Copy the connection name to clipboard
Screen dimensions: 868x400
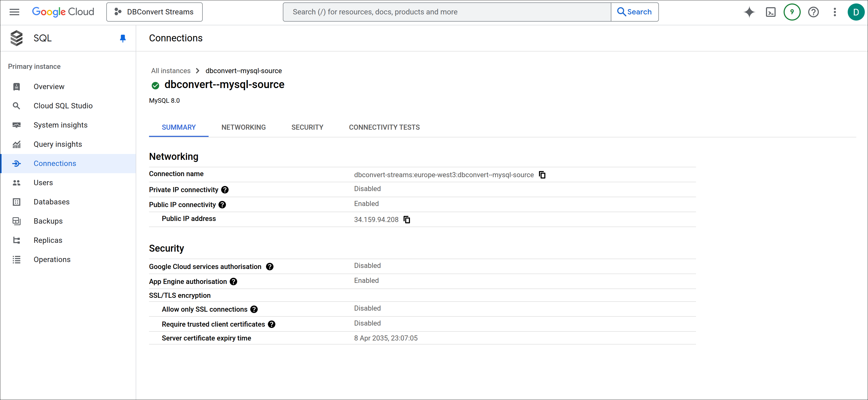click(x=542, y=175)
